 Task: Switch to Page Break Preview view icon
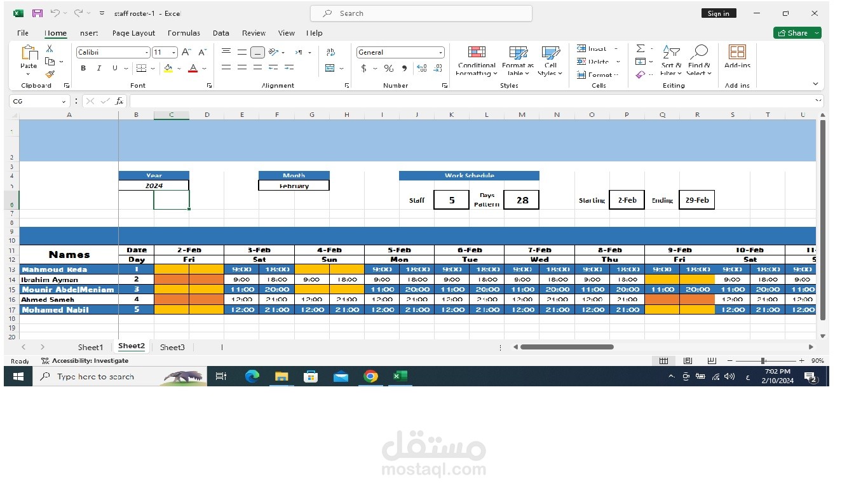click(712, 360)
